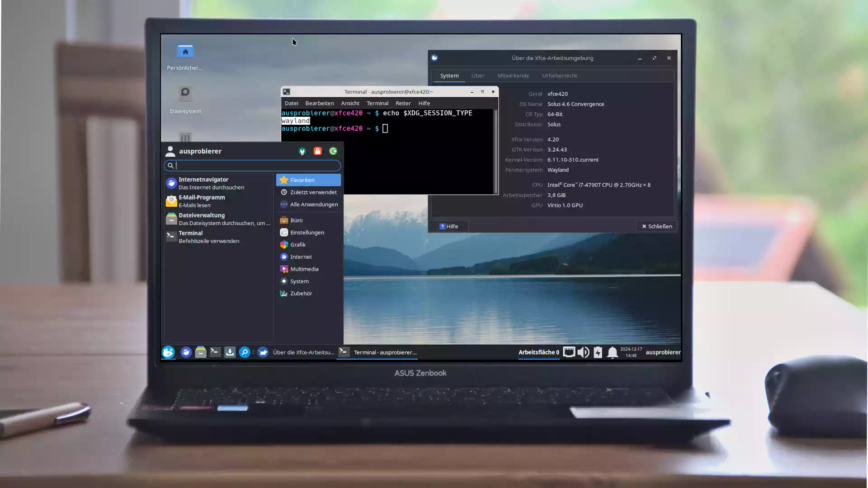
Task: Open the Grafik category
Action: click(x=308, y=245)
